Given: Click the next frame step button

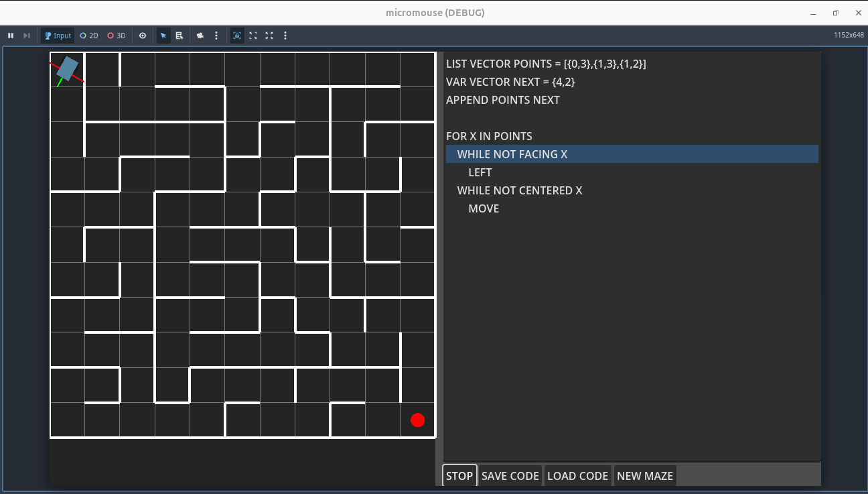Looking at the screenshot, I should [27, 36].
